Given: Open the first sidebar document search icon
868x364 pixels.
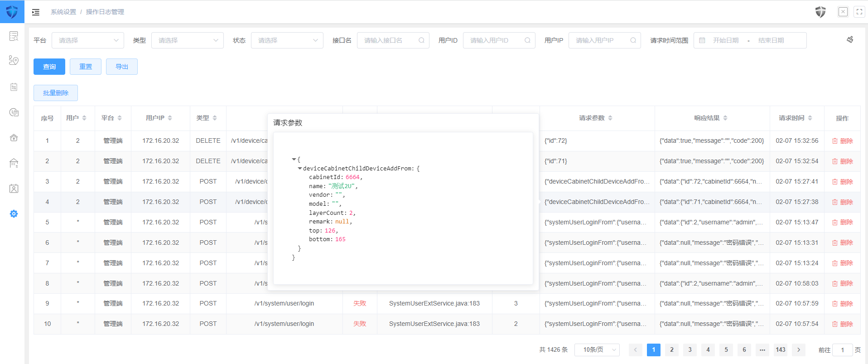Looking at the screenshot, I should pos(14,36).
